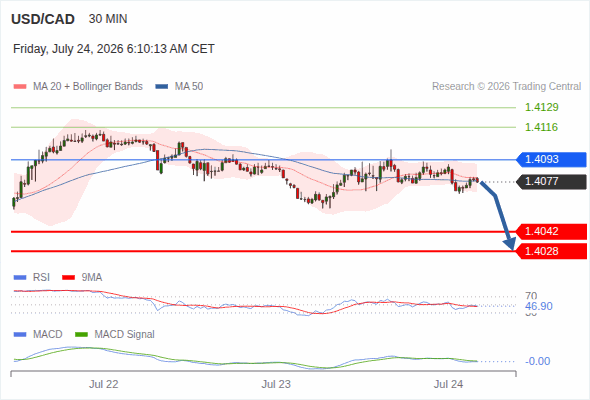Click the Research Trading Central credit text
The image size is (590, 400).
pos(506,87)
